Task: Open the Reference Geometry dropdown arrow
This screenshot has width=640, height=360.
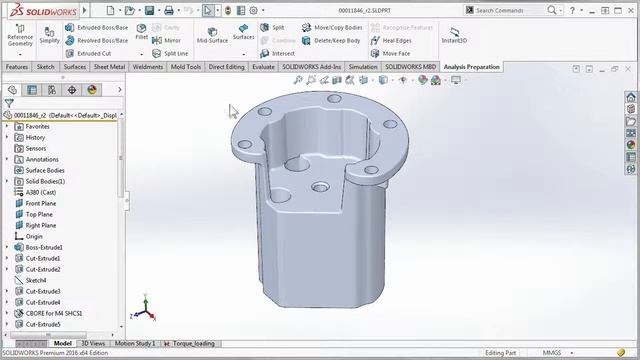Action: [x=20, y=54]
